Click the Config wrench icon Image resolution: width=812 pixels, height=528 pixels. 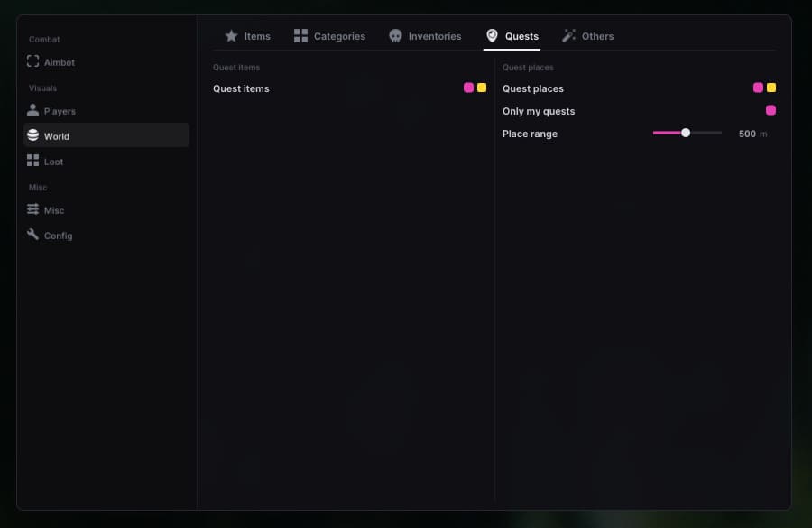32,234
